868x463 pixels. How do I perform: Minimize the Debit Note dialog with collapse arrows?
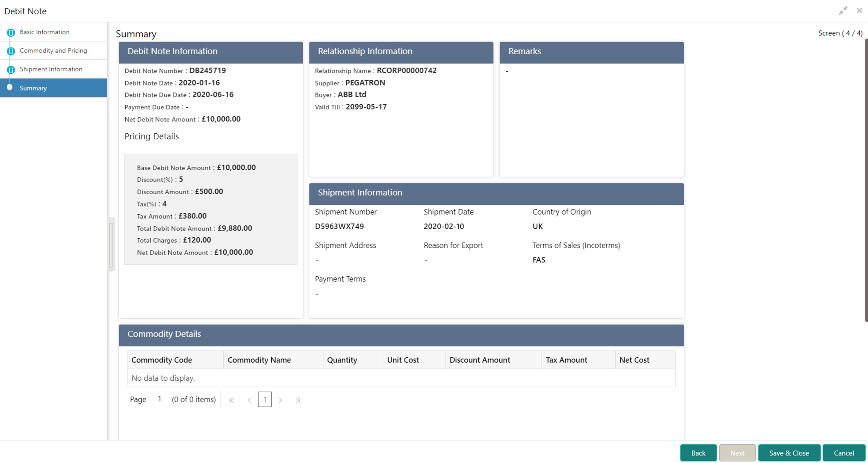point(843,11)
